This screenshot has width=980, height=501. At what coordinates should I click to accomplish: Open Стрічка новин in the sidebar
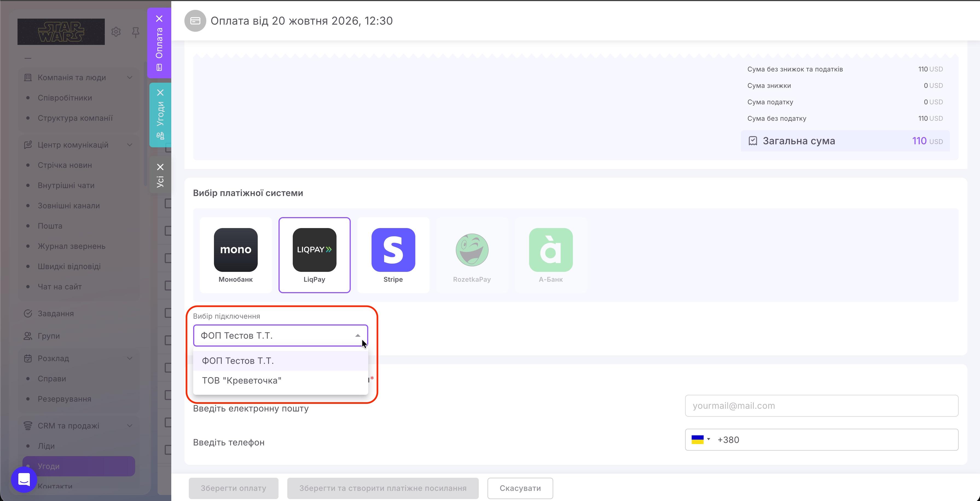(x=65, y=165)
